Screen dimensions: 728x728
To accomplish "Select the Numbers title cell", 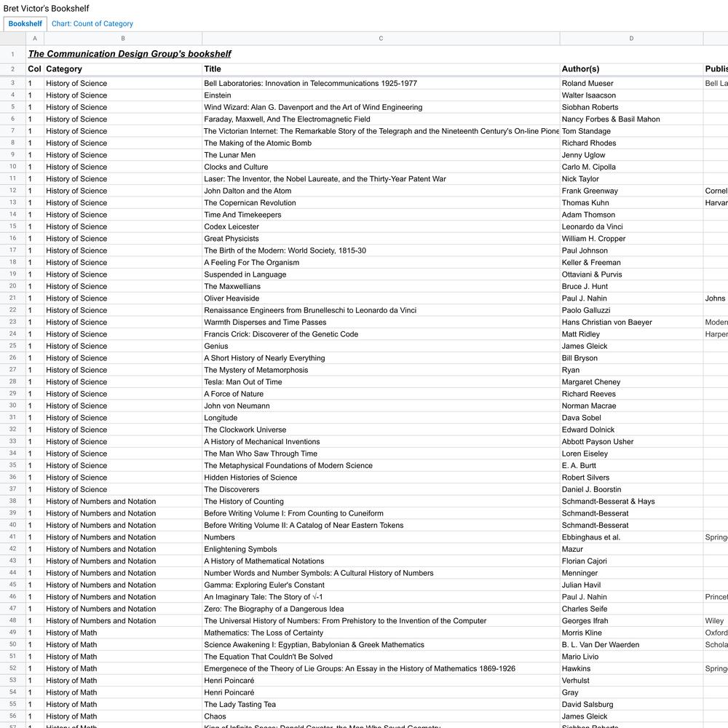I will click(381, 537).
